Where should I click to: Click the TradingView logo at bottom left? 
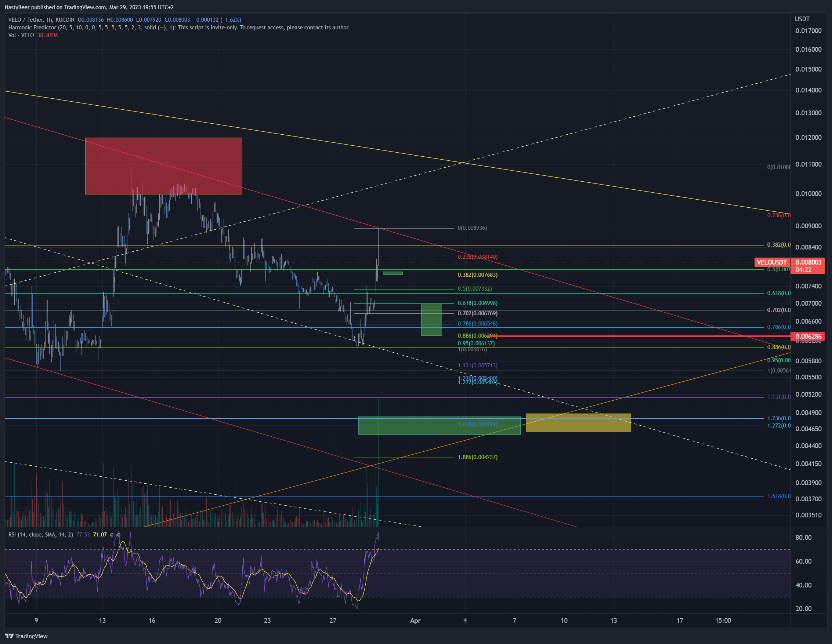click(x=26, y=636)
